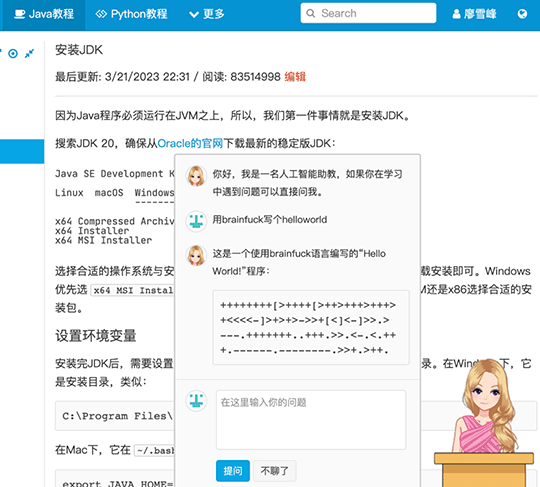
Task: Click the user avatar next to input box
Action: [x=196, y=401]
